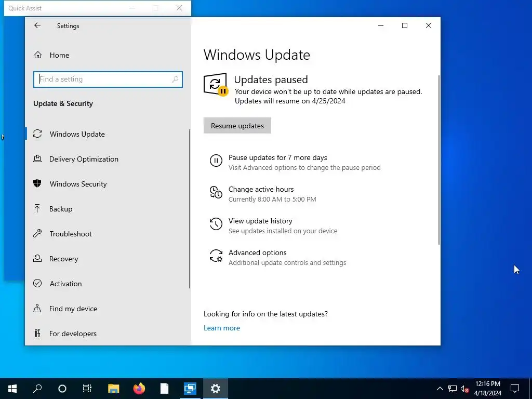532x399 pixels.
Task: Open the taskbar clock and date
Action: [x=487, y=389]
